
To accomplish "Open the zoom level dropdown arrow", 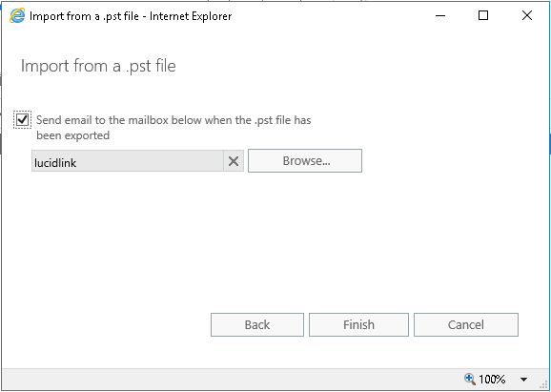I will pyautogui.click(x=523, y=380).
